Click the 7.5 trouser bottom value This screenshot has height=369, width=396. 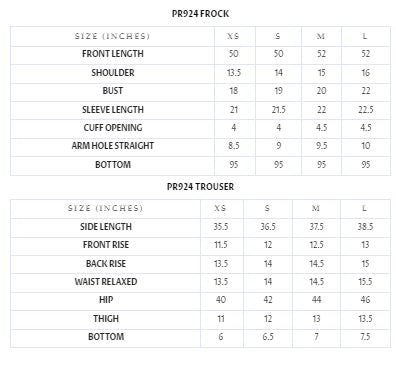pos(365,337)
